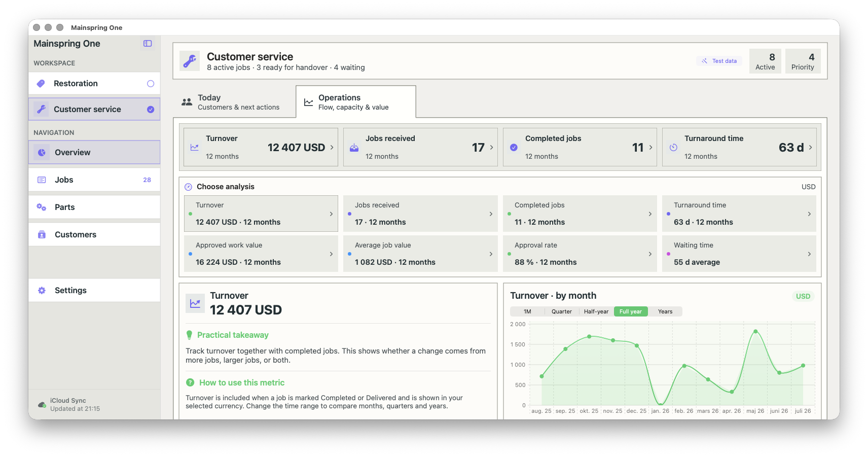Select the 1M time range

click(x=527, y=311)
